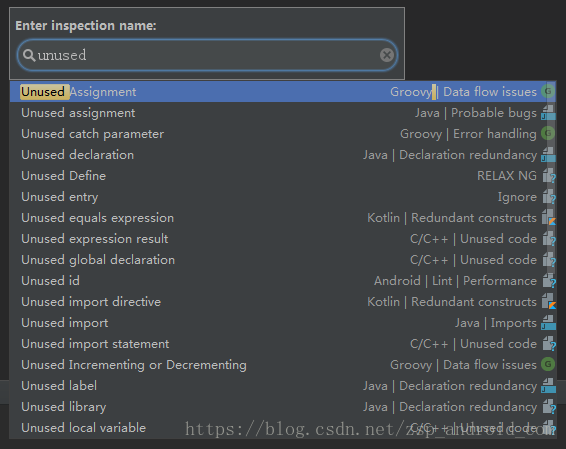Choose the Unused library inspection
Viewport: 566px width, 449px height.
pos(283,407)
